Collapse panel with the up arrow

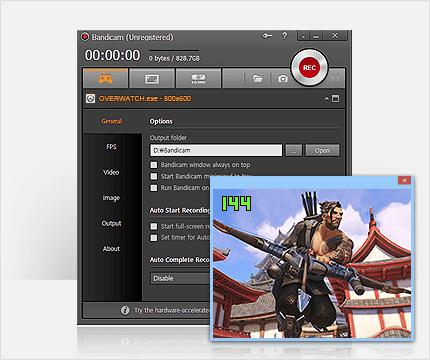(327, 99)
